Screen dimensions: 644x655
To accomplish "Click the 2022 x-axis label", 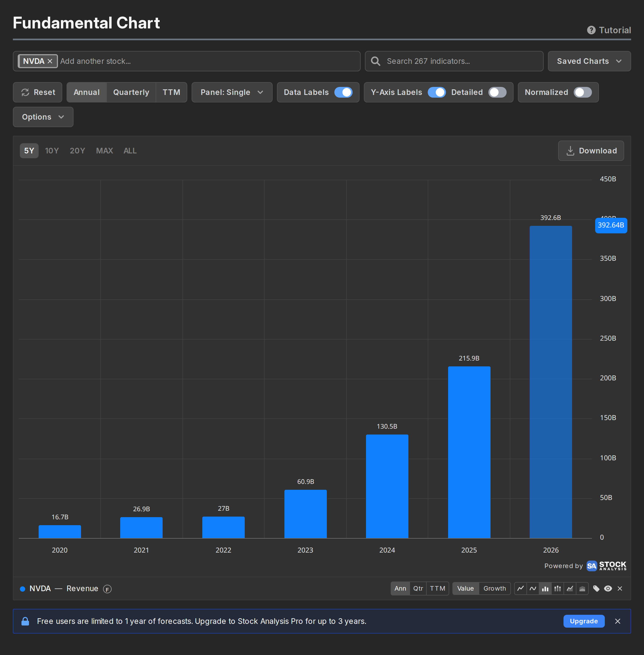I will click(223, 550).
